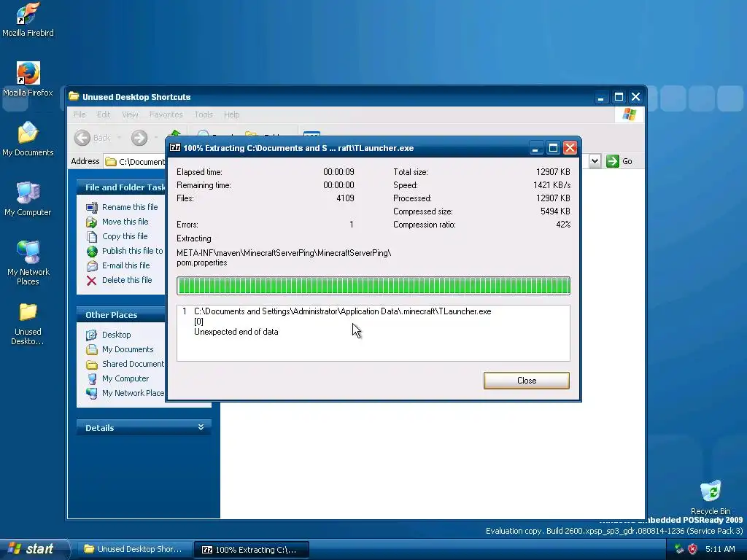Open Unused Desktop Shortcuts folder icon on desktop

(x=28, y=324)
